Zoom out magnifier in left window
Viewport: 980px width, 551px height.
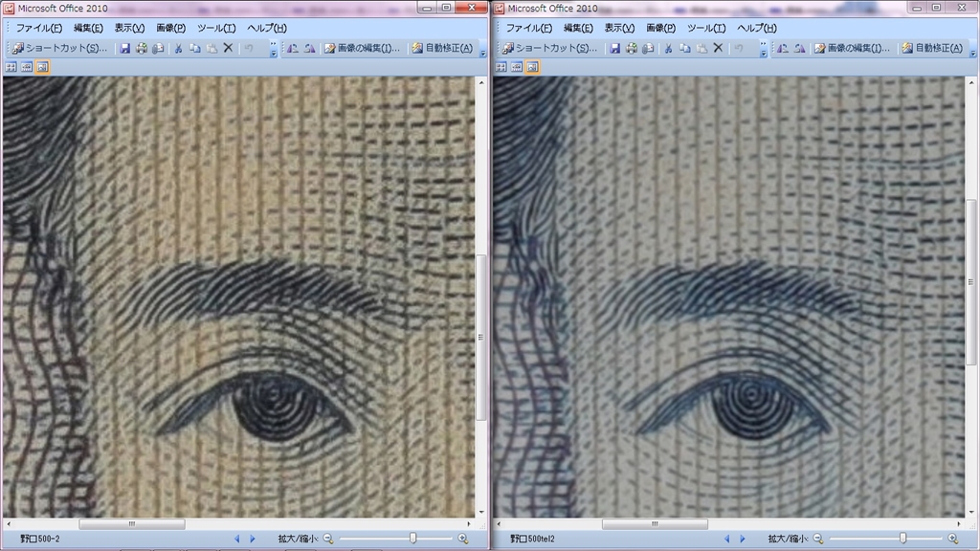(x=328, y=539)
